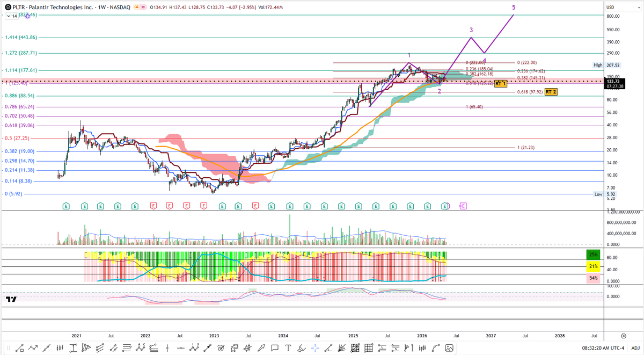Viewport: 644px width, 355px height.
Task: Click the 1.272 (287.71) Fib level label
Action: pos(20,53)
